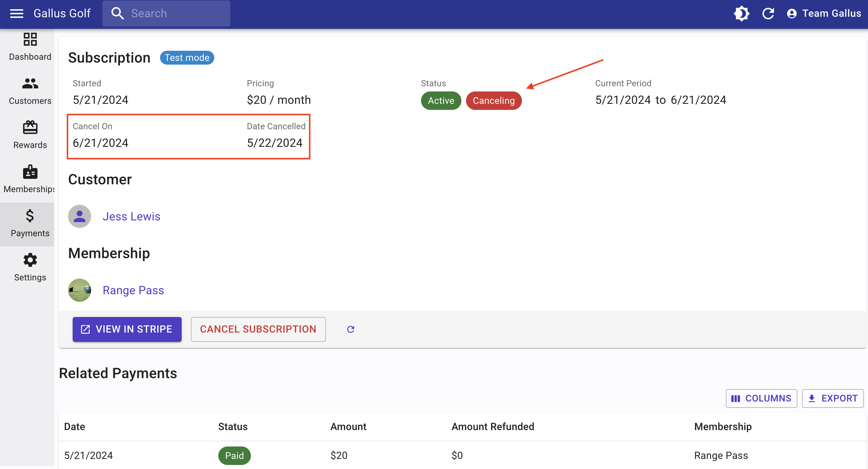The width and height of the screenshot is (868, 469).
Task: Export the related payments table
Action: coord(832,398)
